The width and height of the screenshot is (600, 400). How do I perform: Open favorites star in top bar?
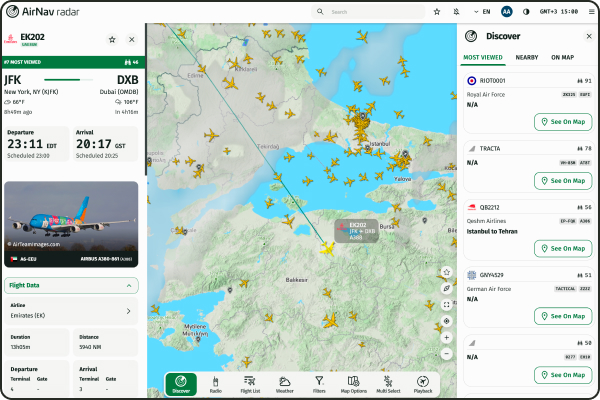[x=437, y=12]
